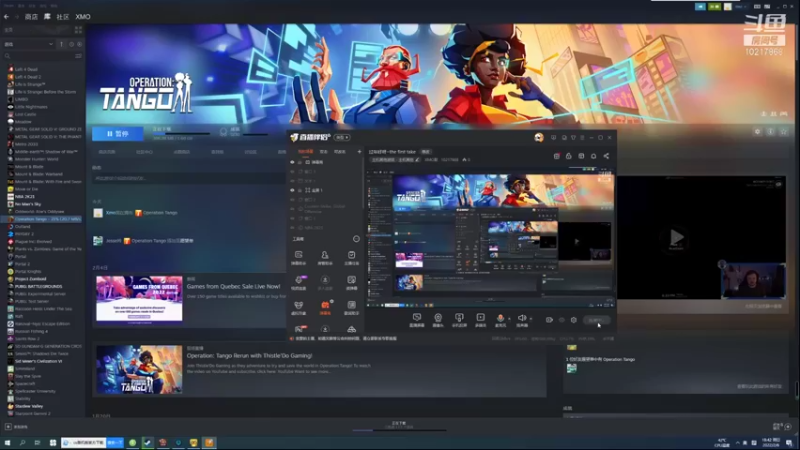Open the 库 library menu in Steam

click(x=47, y=17)
